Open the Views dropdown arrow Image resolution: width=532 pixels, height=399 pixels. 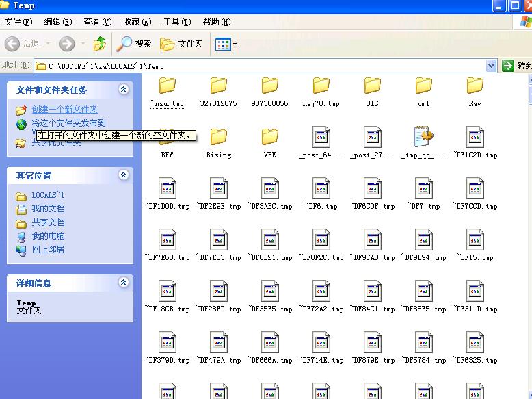coord(235,44)
